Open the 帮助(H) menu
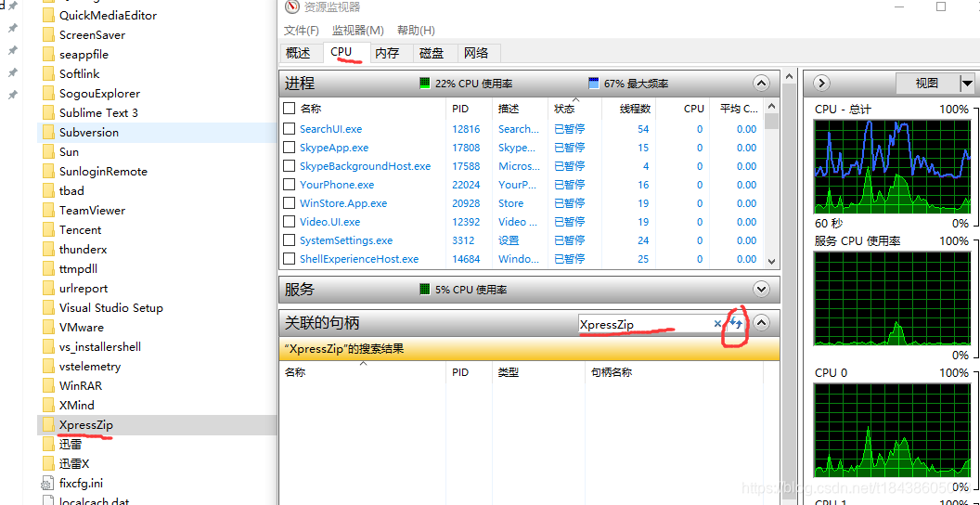Image resolution: width=980 pixels, height=505 pixels. tap(417, 30)
